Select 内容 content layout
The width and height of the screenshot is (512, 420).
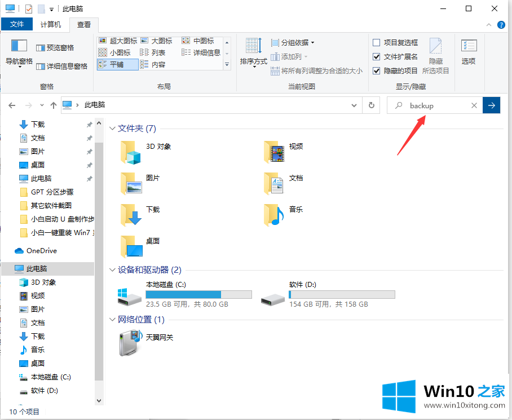(152, 65)
